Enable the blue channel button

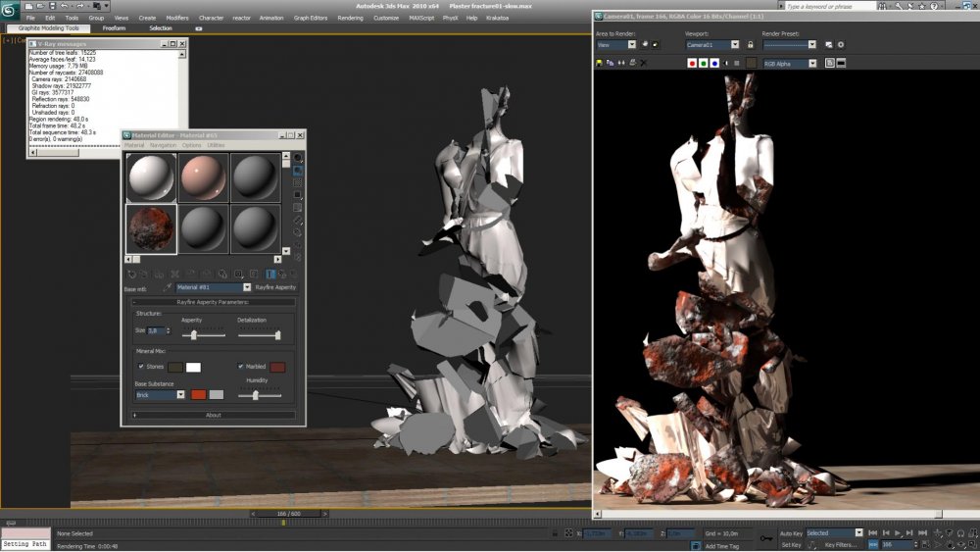714,64
